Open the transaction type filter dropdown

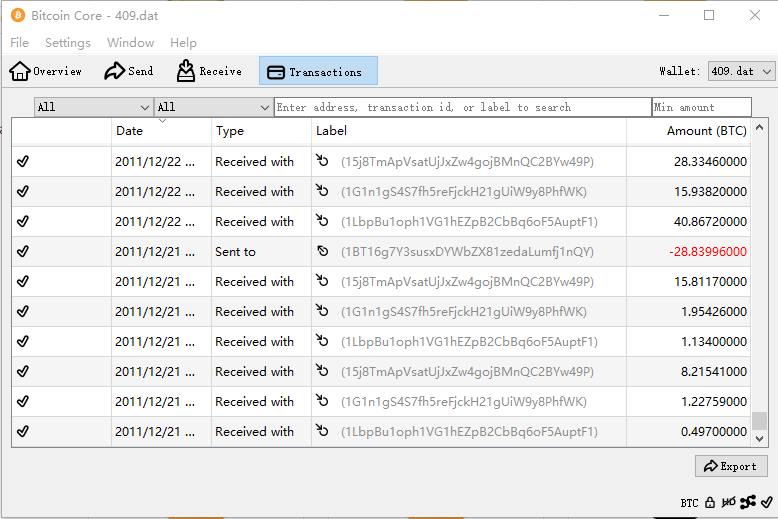(213, 107)
